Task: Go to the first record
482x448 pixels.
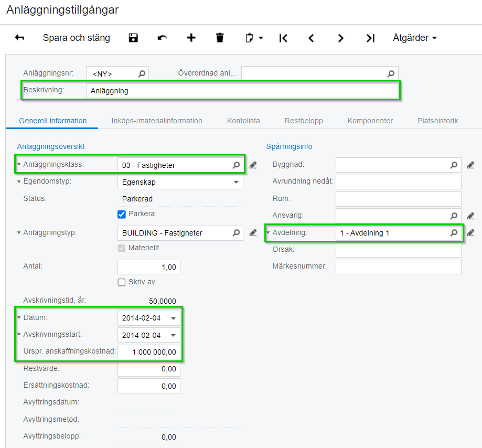Action: point(283,38)
